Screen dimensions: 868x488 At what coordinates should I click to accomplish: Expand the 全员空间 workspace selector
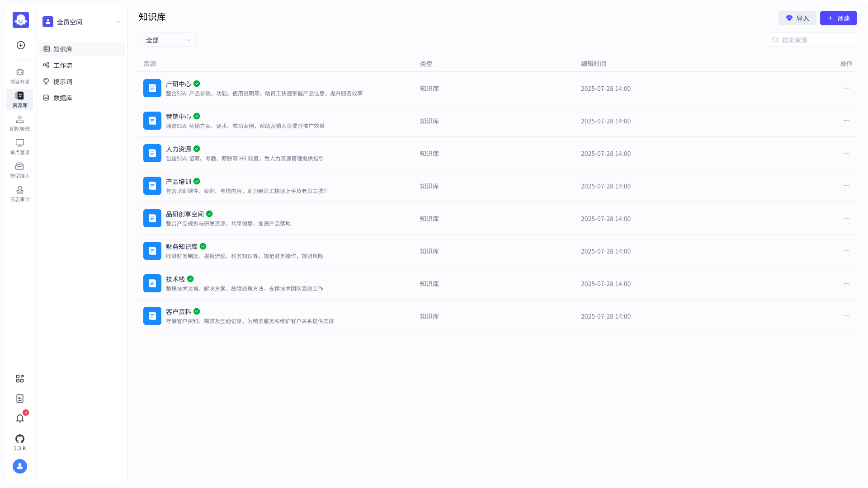[x=81, y=22]
